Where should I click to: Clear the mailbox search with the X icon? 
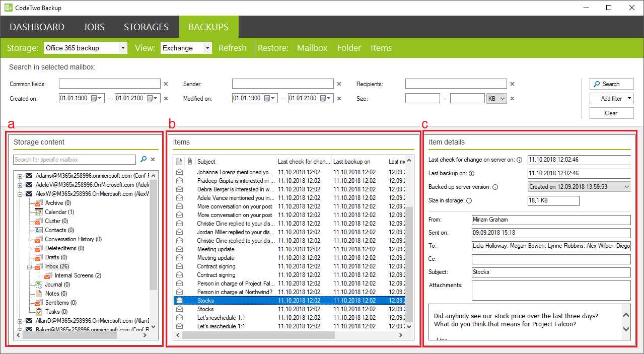click(x=153, y=160)
